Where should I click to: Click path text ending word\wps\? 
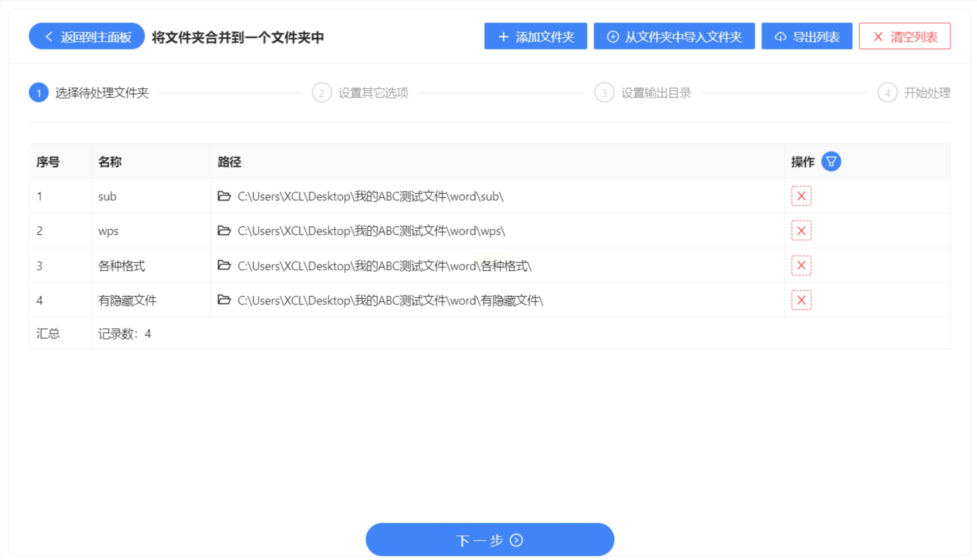[x=371, y=231]
